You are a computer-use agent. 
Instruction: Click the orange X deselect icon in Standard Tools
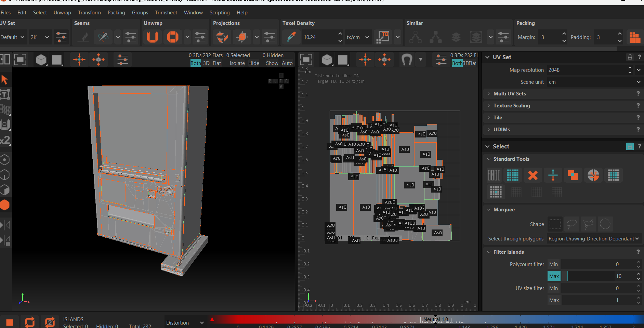[533, 175]
